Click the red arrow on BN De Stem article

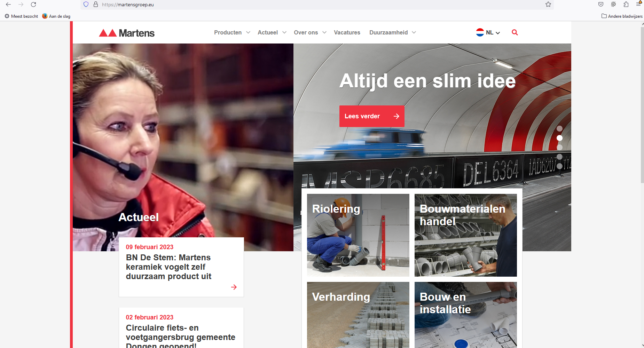coord(234,287)
